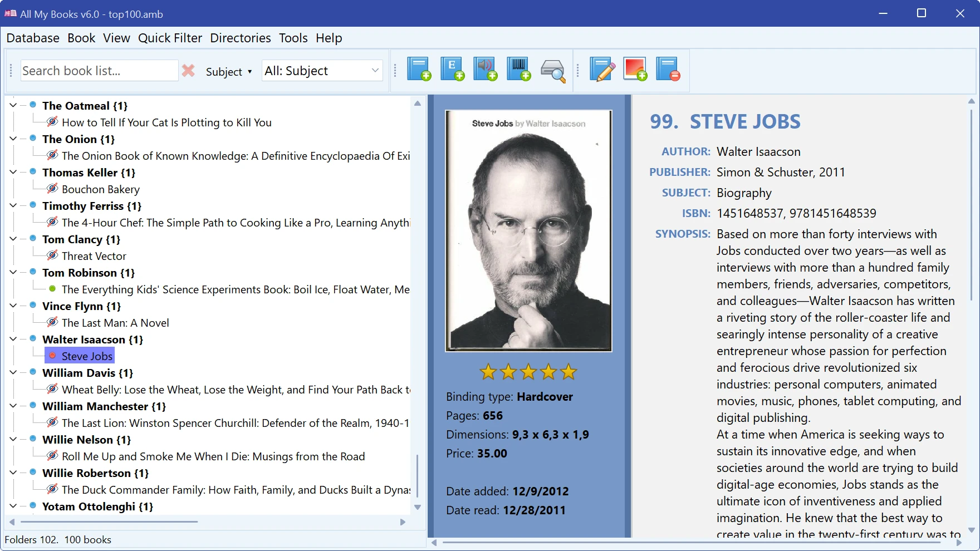Toggle unread eye icon for The Last Man
980x551 pixels.
[x=52, y=322]
